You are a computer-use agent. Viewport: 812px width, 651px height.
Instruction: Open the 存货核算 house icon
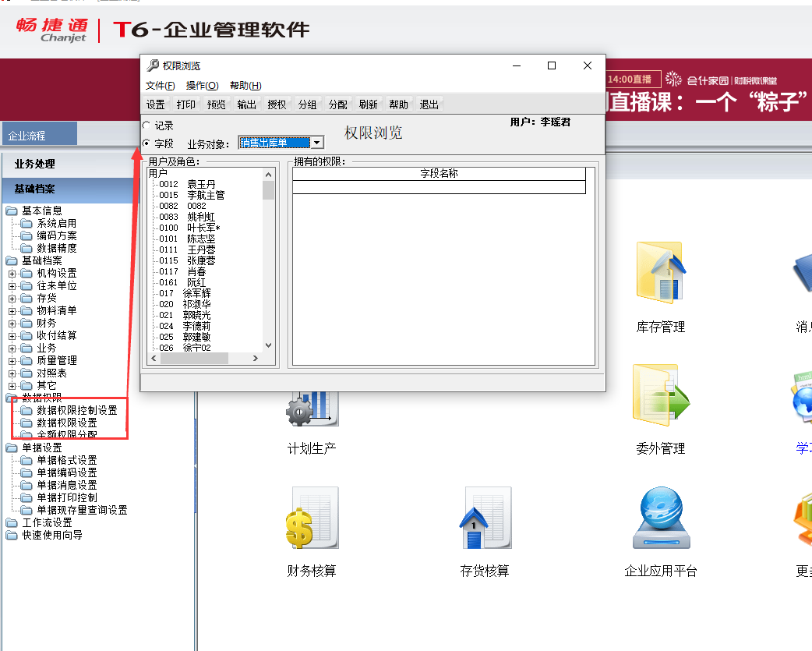pyautogui.click(x=485, y=517)
